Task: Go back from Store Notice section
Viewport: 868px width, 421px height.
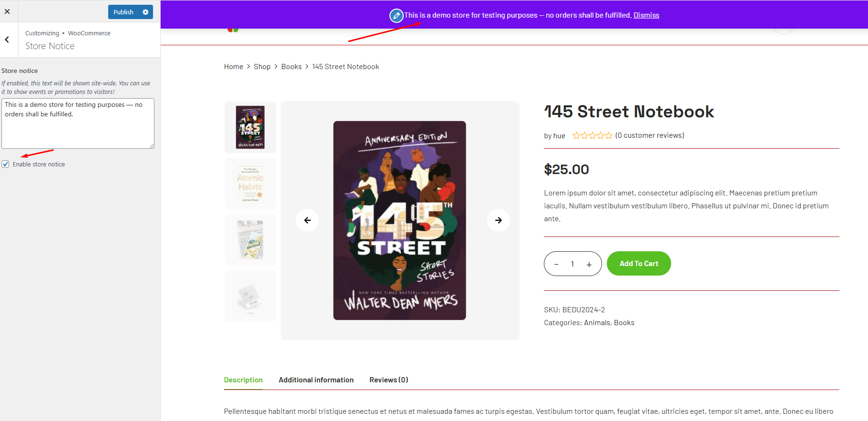Action: coord(7,40)
